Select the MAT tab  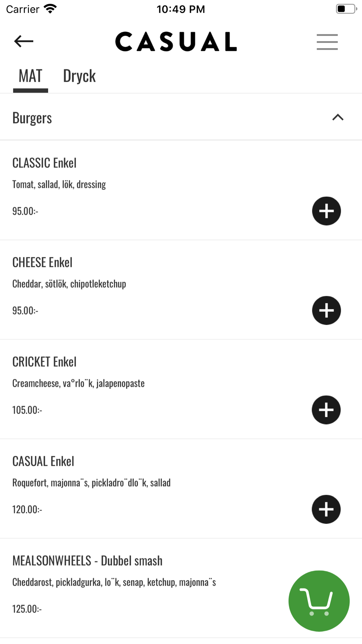[x=30, y=76]
